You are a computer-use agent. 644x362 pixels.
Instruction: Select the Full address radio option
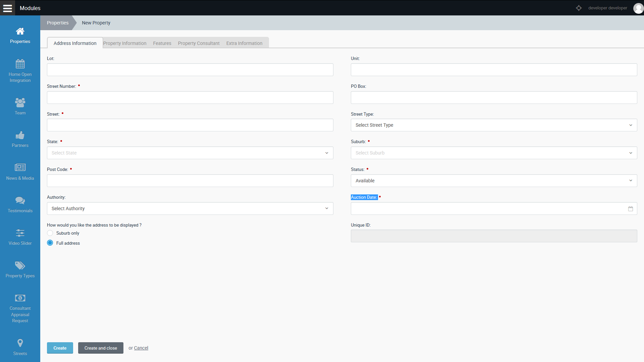[x=50, y=243]
